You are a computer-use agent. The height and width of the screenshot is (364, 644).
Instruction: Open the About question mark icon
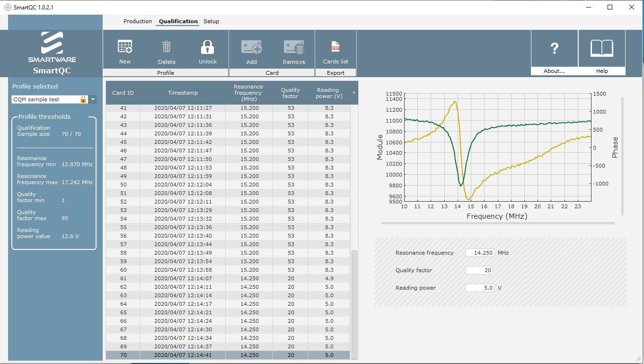pyautogui.click(x=554, y=48)
